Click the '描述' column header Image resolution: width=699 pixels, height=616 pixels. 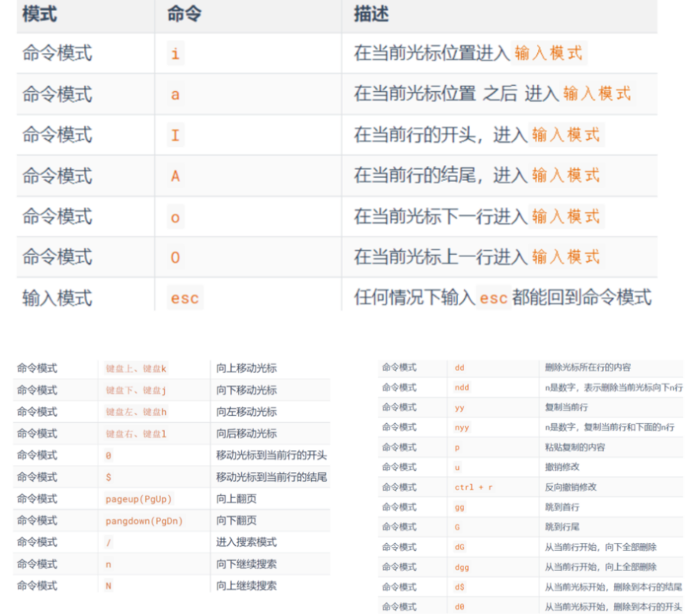point(371,13)
